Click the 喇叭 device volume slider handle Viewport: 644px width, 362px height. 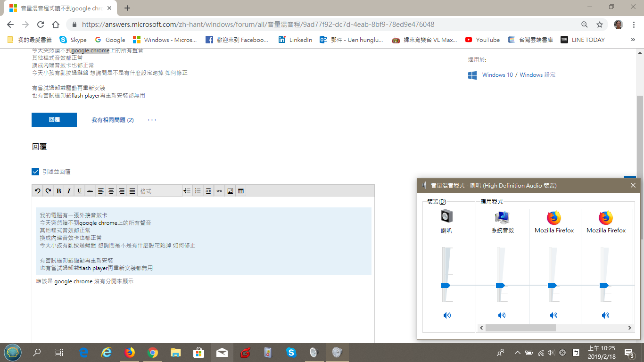pos(446,285)
